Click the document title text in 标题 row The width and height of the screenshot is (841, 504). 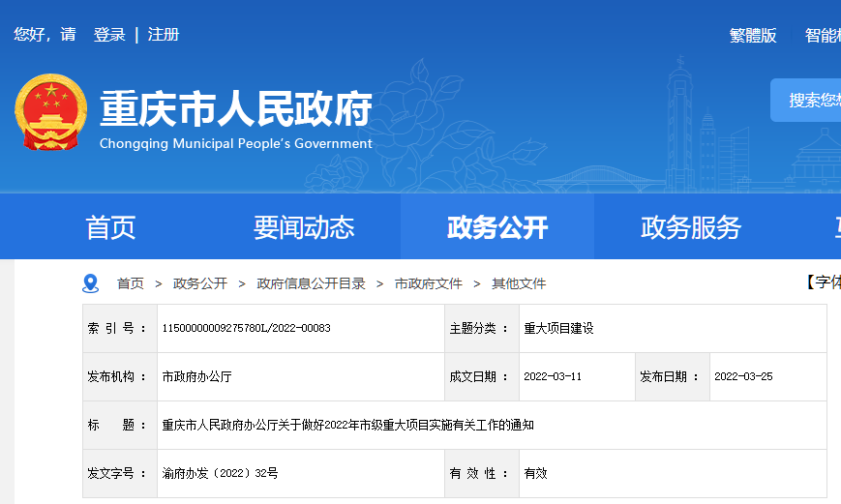point(347,425)
